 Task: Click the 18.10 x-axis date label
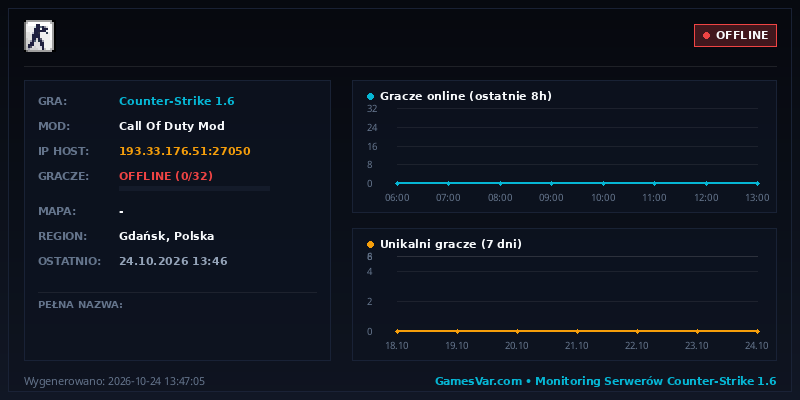pyautogui.click(x=397, y=345)
